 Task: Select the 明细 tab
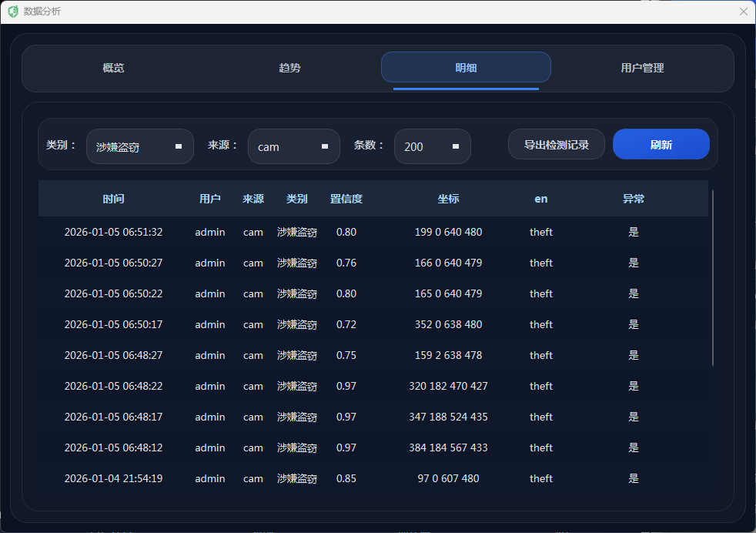click(466, 68)
